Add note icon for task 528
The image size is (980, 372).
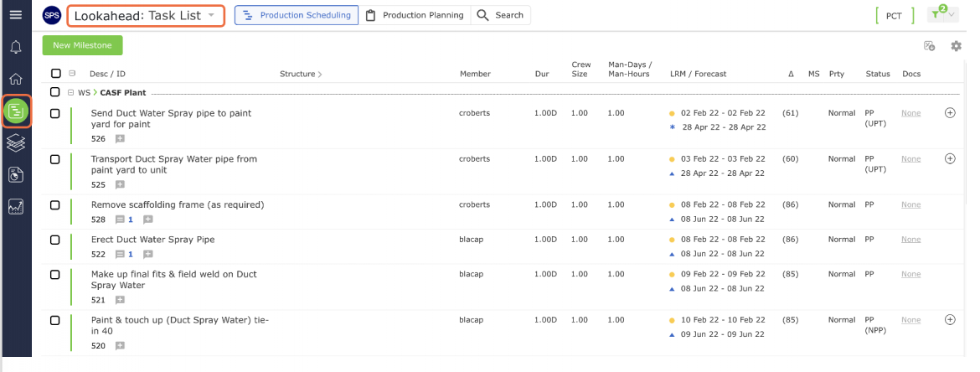point(147,220)
